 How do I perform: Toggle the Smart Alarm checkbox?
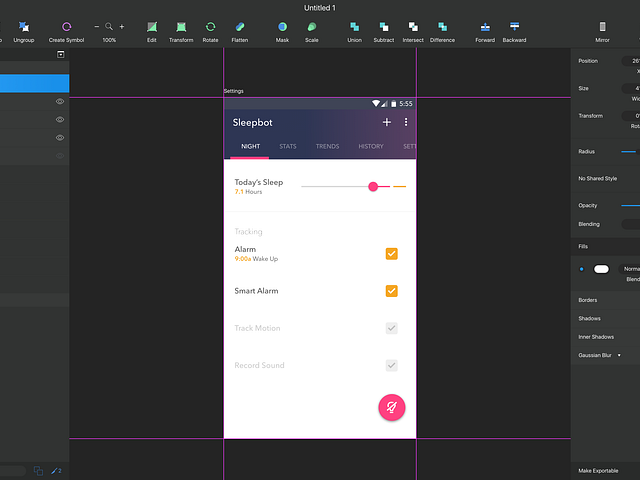point(392,291)
